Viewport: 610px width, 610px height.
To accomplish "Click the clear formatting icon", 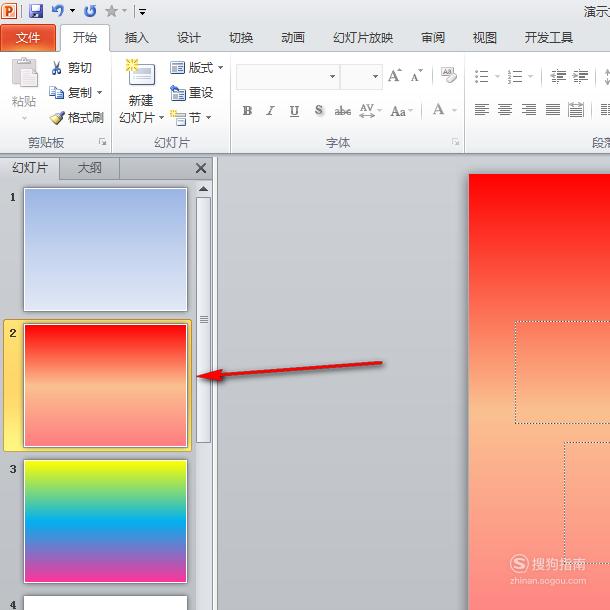I will click(449, 75).
